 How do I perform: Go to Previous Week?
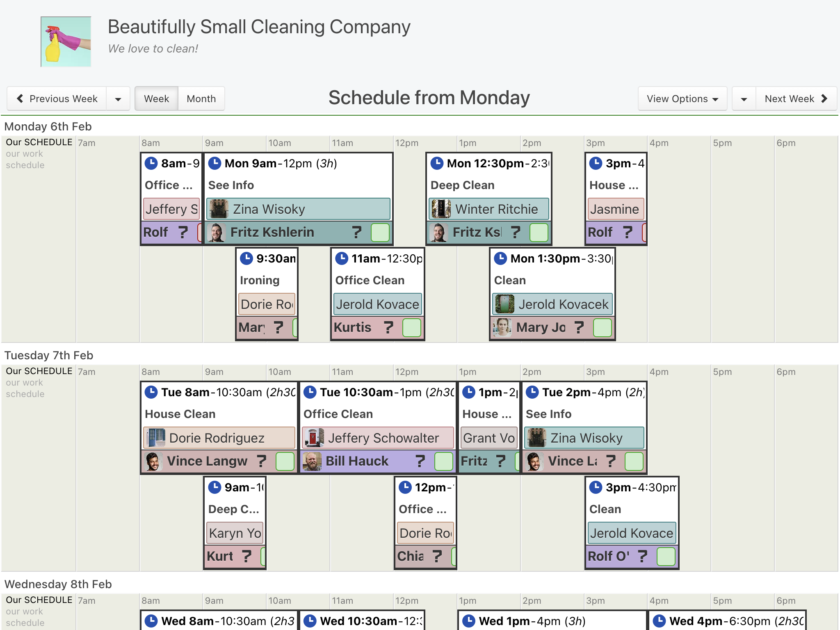[57, 98]
